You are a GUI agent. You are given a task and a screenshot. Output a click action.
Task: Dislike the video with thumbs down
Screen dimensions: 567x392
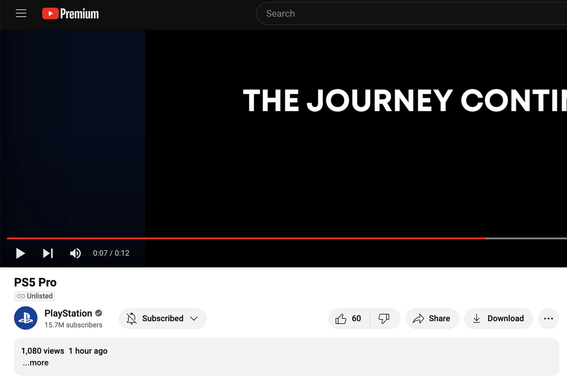pyautogui.click(x=384, y=318)
